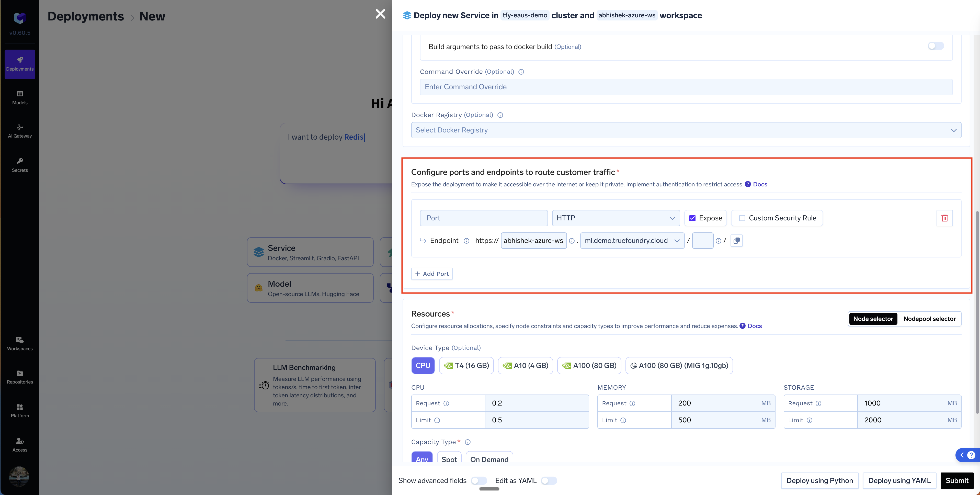The height and width of the screenshot is (495, 980).
Task: Submit the deployment form
Action: click(x=957, y=480)
